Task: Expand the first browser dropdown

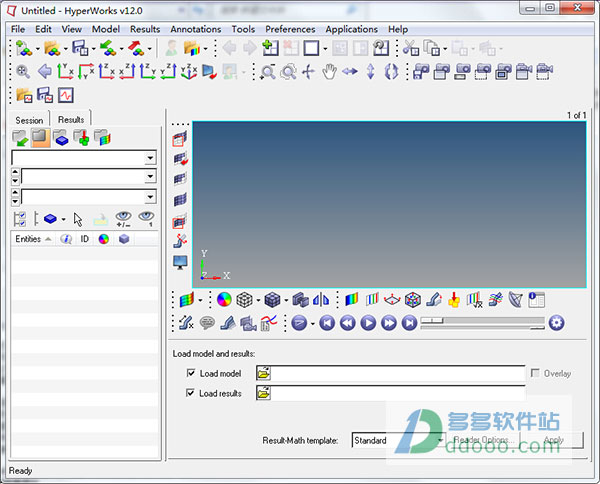Action: (x=150, y=158)
